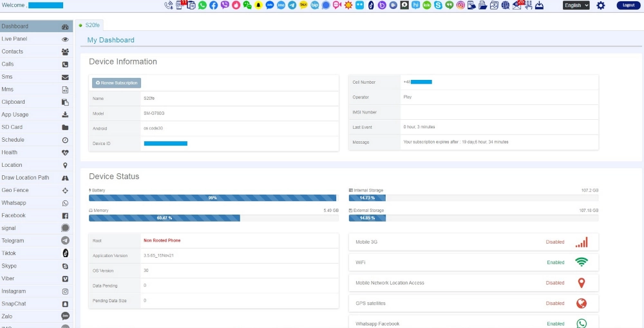
Task: Open Instagram sidebar entry
Action: (x=37, y=291)
